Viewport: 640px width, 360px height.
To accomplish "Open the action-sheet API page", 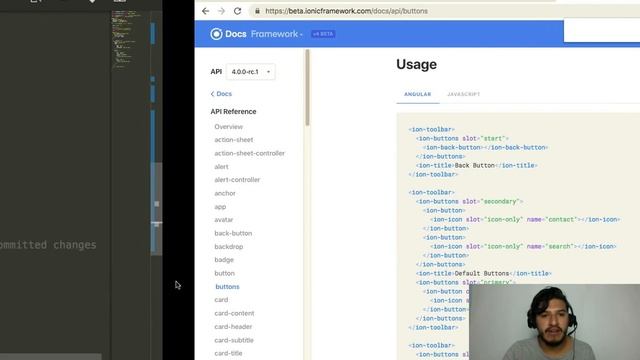I will [234, 140].
